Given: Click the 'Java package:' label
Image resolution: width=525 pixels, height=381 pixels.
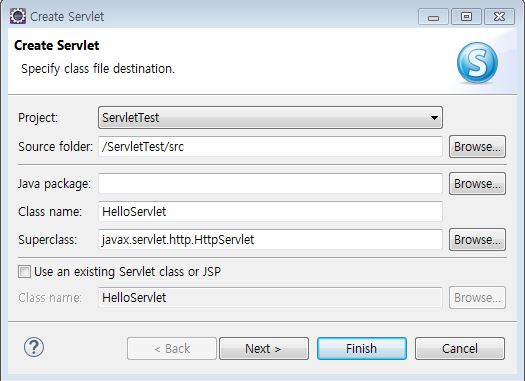Looking at the screenshot, I should coord(55,184).
